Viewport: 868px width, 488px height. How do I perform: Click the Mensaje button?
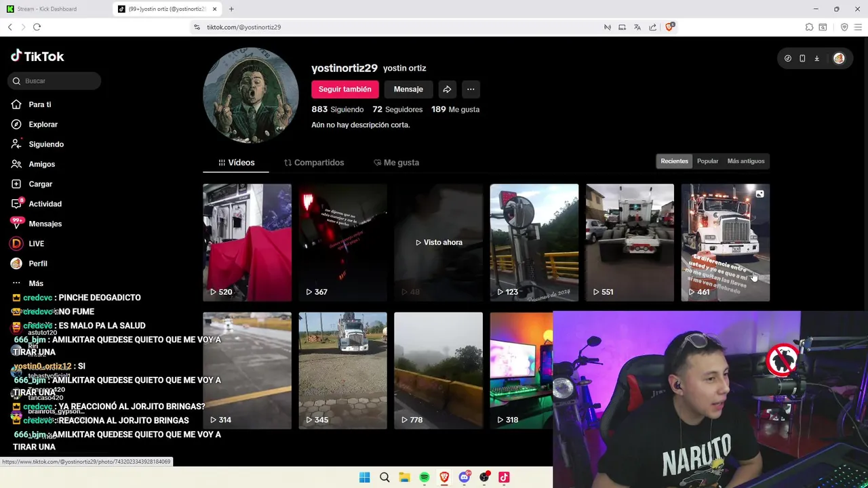pyautogui.click(x=408, y=89)
